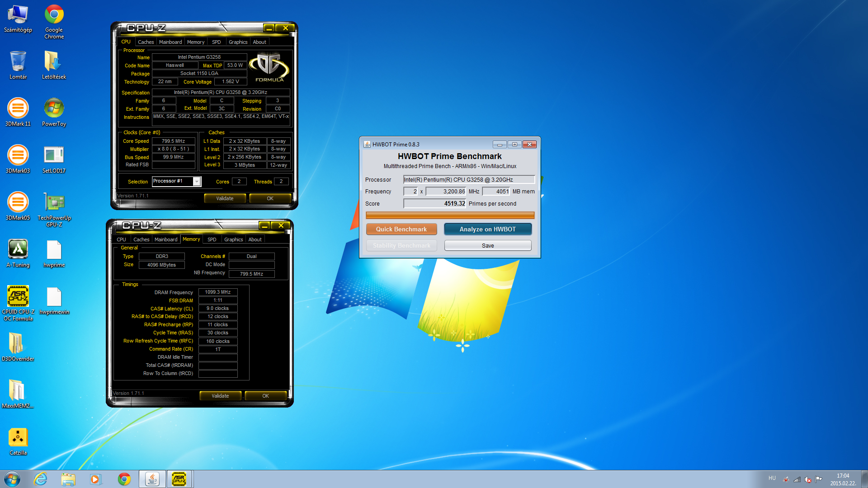The height and width of the screenshot is (488, 868).
Task: Click the Core Speed value 799.5 MHz
Action: pyautogui.click(x=174, y=141)
